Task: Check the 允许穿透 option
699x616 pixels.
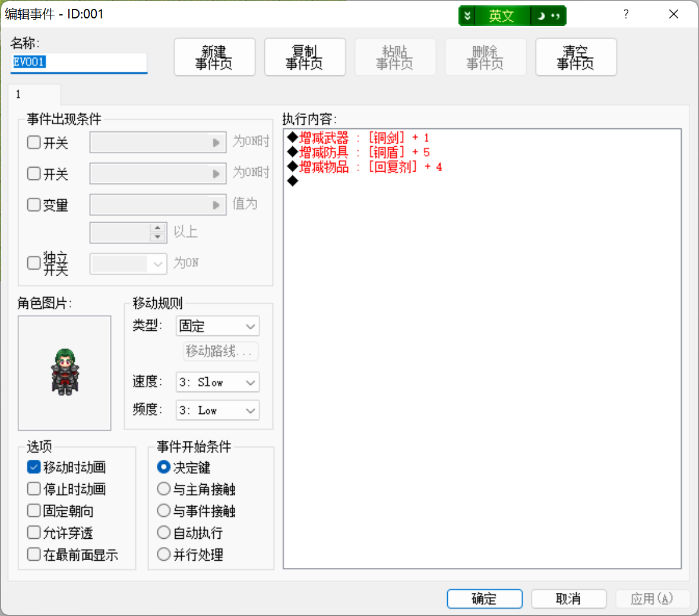Action: pyautogui.click(x=34, y=533)
